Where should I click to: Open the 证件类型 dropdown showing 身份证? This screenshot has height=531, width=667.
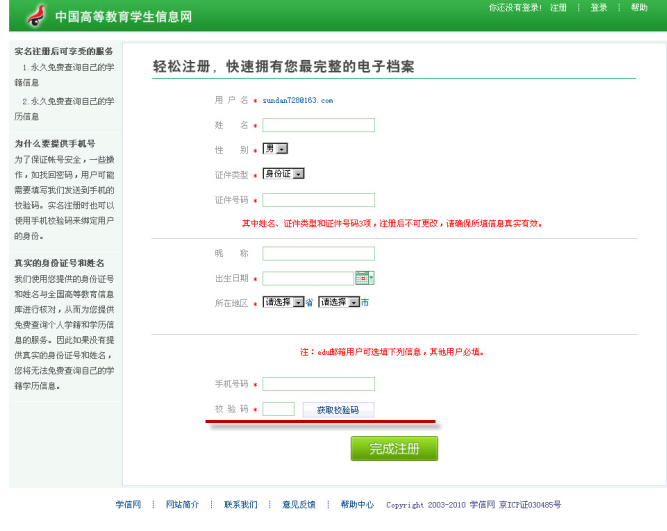pos(283,174)
